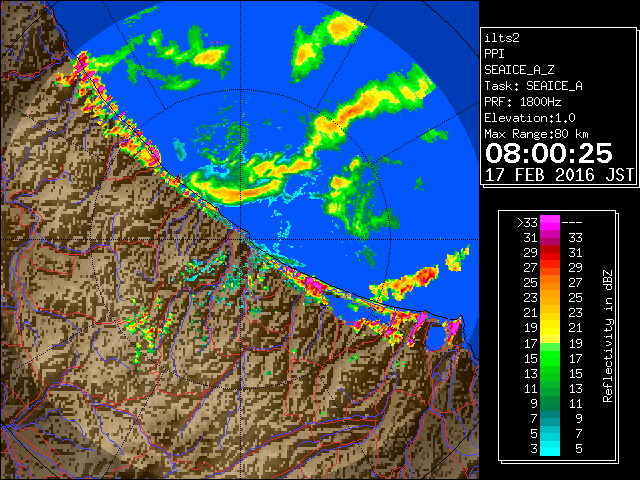Pick the orange 25–27 dBZ swatch
This screenshot has width=640, height=480.
[550, 282]
